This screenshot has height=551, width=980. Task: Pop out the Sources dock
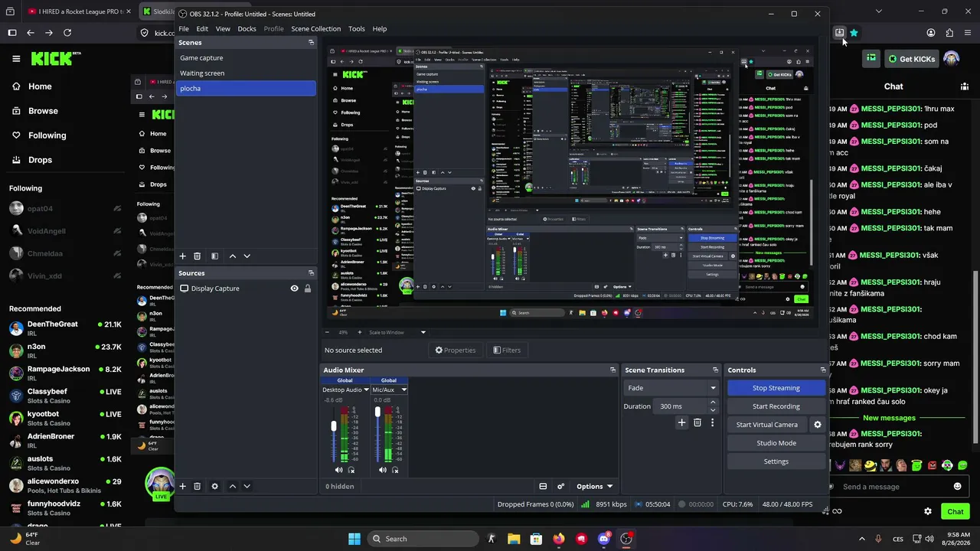311,272
